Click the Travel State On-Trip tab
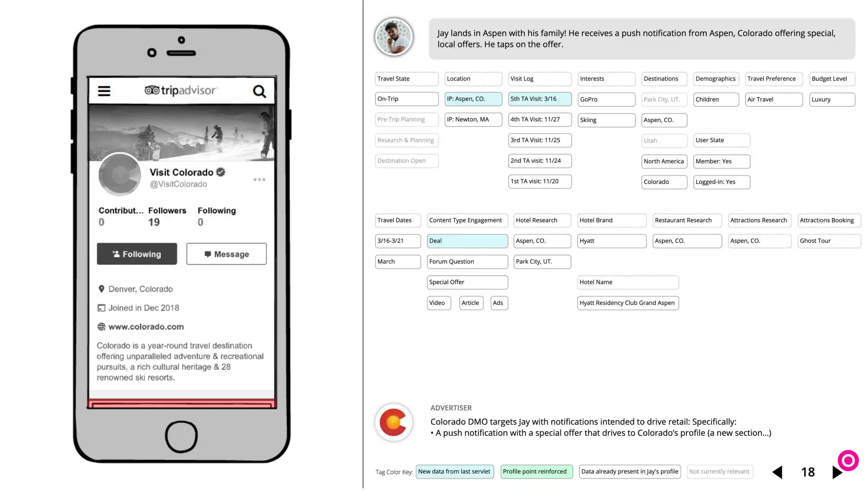The width and height of the screenshot is (868, 491). 407,98
